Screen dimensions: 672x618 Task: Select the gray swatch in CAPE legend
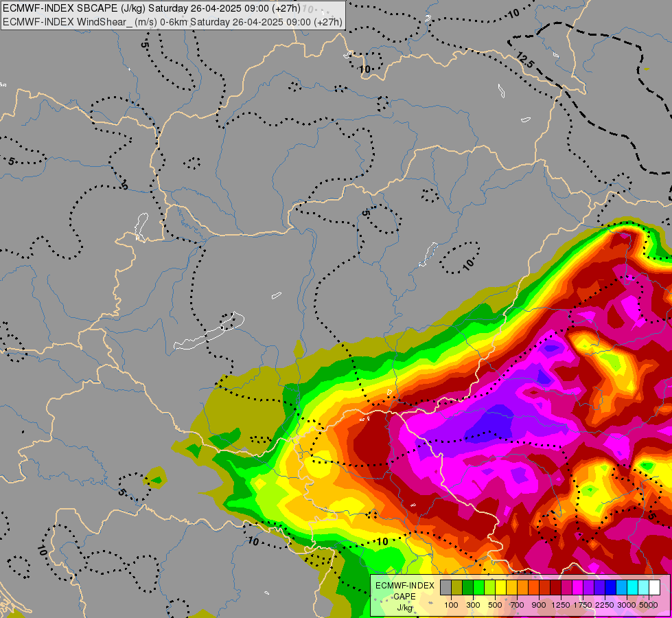click(x=445, y=587)
